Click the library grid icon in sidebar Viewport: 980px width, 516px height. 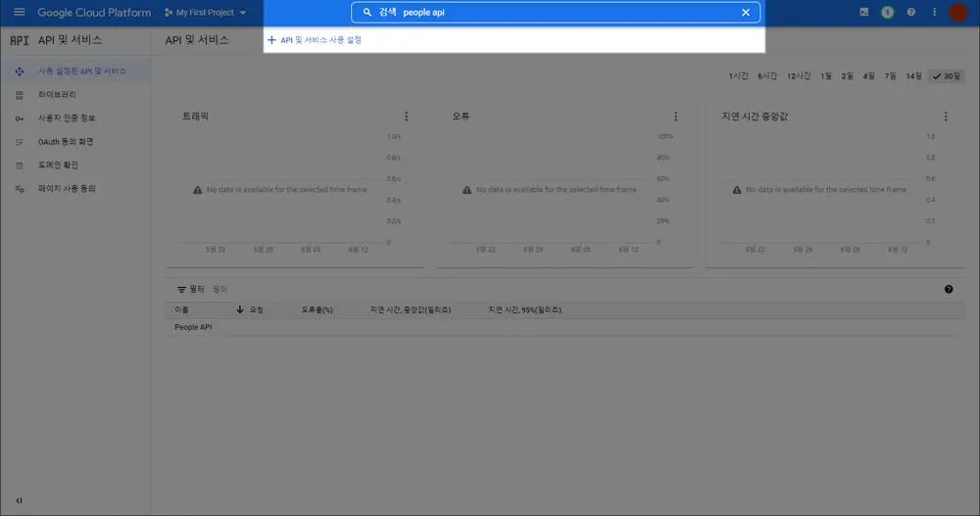[x=20, y=95]
